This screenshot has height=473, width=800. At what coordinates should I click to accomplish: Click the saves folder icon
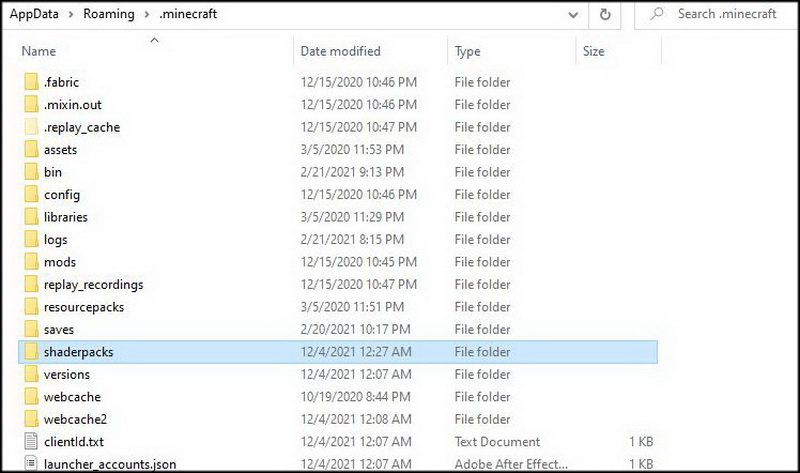pos(31,329)
